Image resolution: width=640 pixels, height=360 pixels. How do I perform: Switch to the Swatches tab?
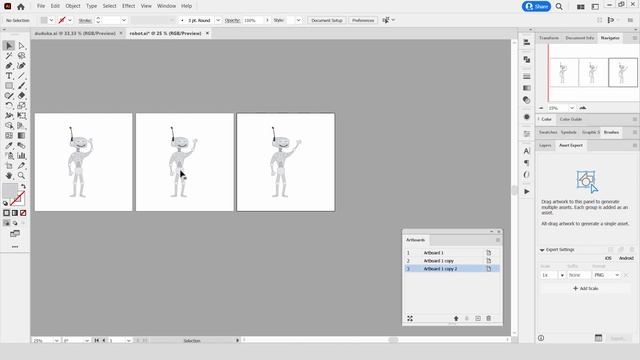tap(548, 133)
